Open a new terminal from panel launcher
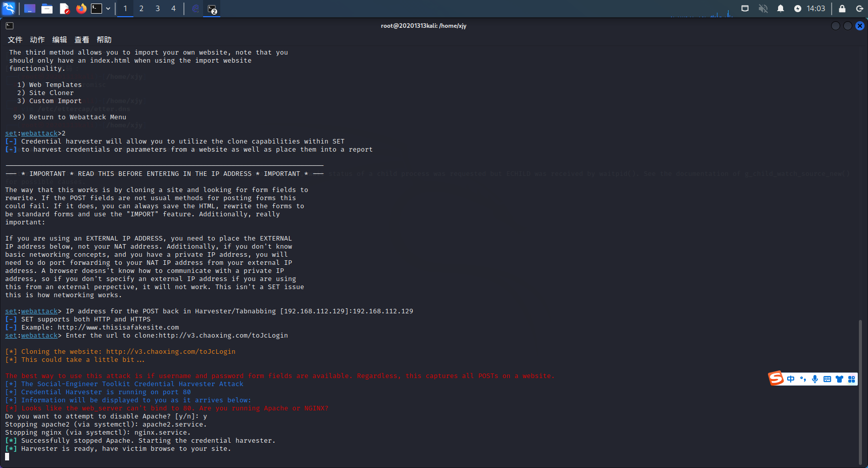Viewport: 868px width, 468px height. (x=97, y=9)
